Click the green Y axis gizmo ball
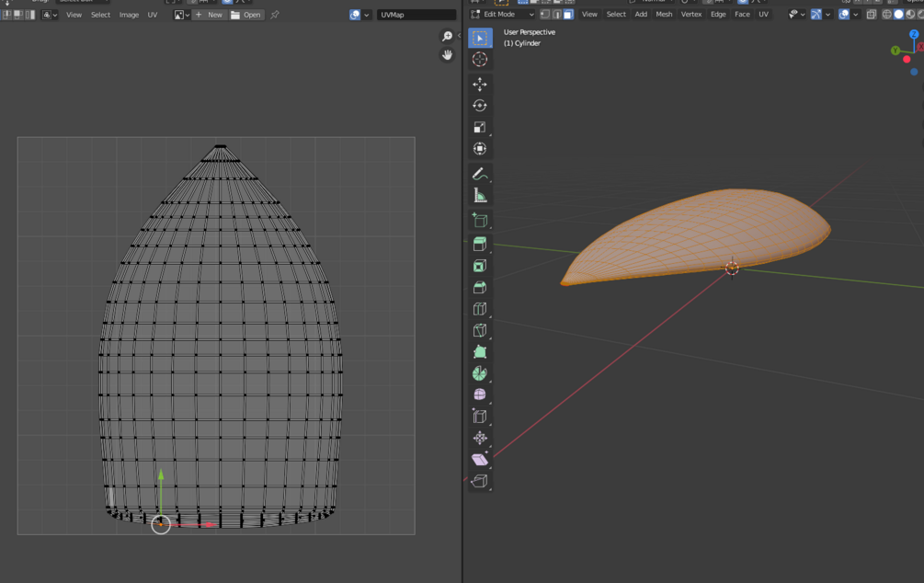This screenshot has width=924, height=583. pyautogui.click(x=895, y=51)
